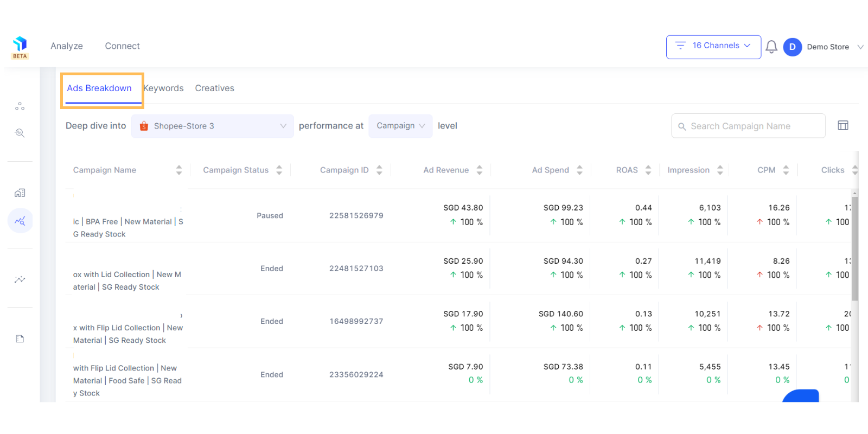
Task: Change the Campaign level dropdown
Action: (400, 126)
